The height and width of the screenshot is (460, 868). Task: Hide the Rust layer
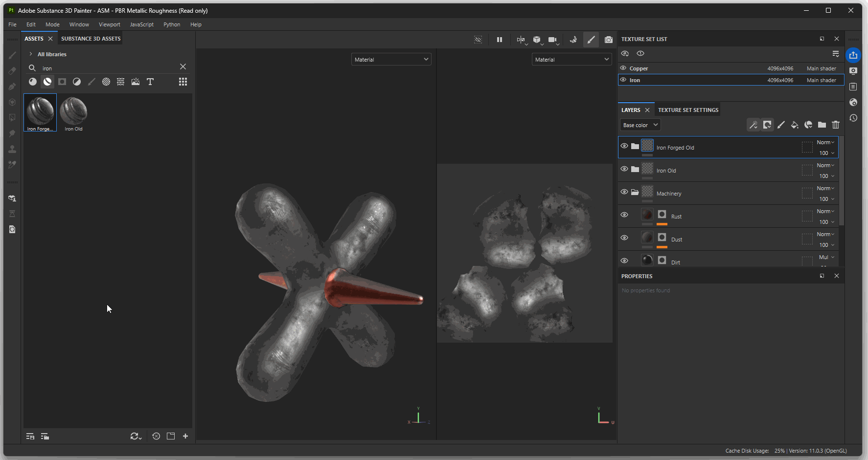pyautogui.click(x=624, y=215)
